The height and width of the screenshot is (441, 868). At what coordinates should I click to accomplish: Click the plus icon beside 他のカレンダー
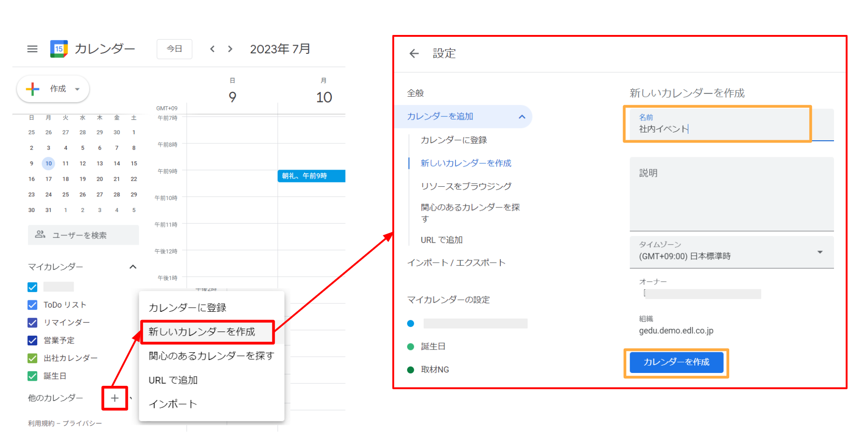(x=114, y=398)
